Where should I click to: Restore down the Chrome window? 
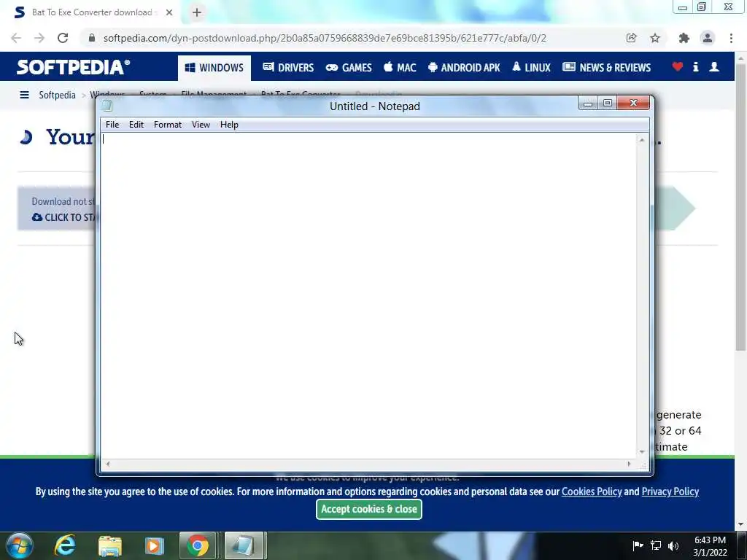pos(702,7)
